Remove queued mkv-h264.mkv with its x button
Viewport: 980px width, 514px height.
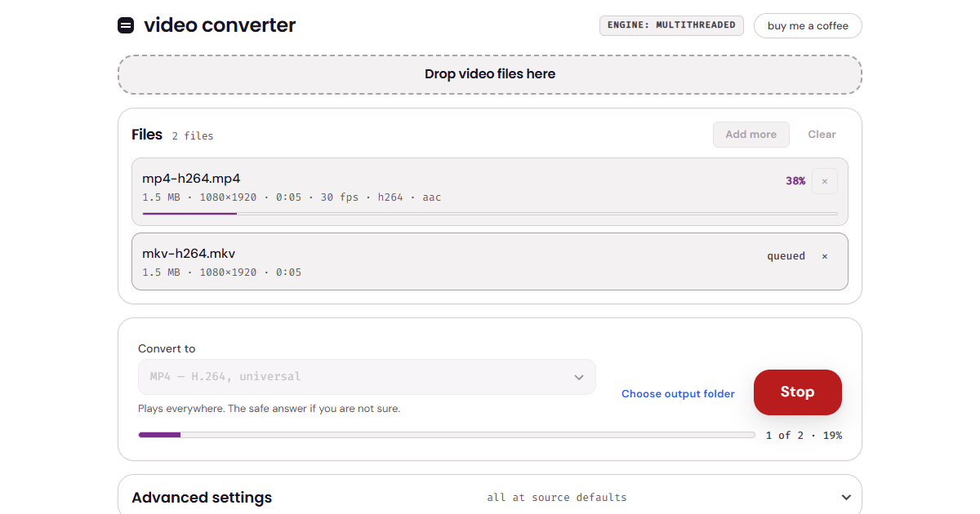pyautogui.click(x=824, y=256)
